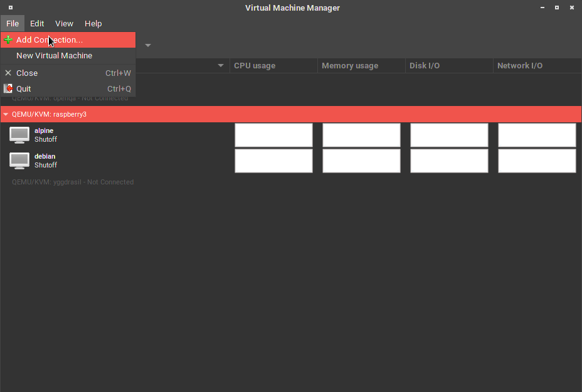
Task: Click alpine's Disk I/O graph
Action: point(449,135)
